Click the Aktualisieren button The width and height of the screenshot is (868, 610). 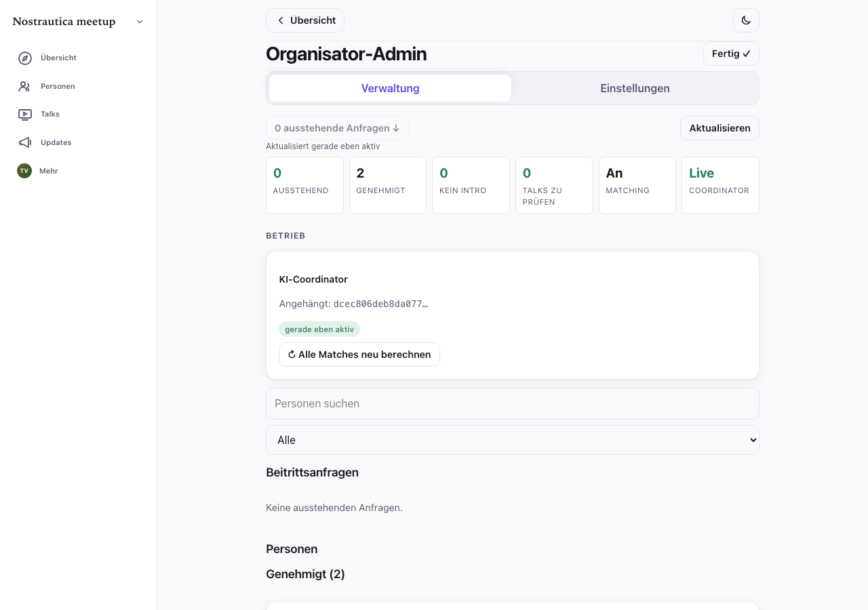coord(719,128)
